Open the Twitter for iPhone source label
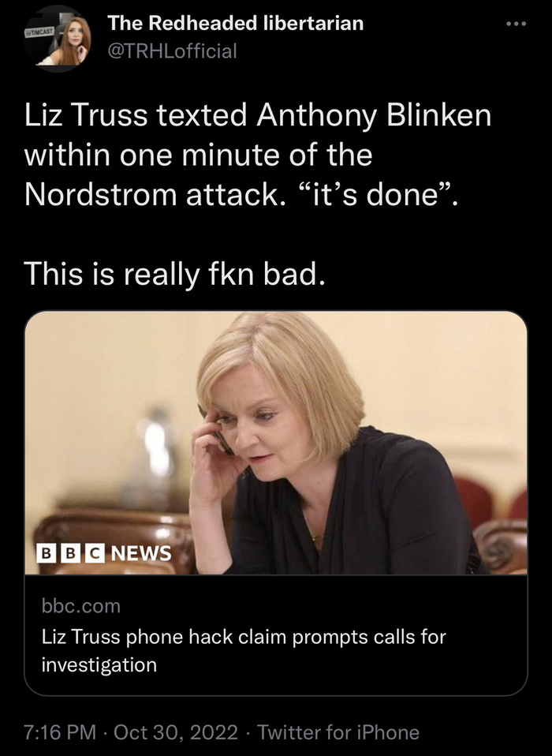The height and width of the screenshot is (756, 552). coord(338,732)
